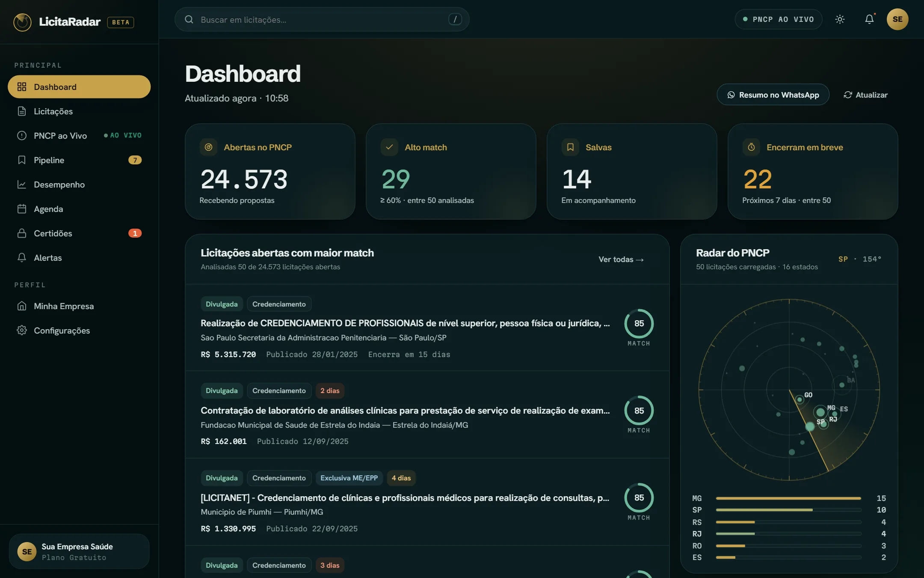Click the Encerram em breve clock icon
Image resolution: width=924 pixels, height=578 pixels.
coord(751,147)
